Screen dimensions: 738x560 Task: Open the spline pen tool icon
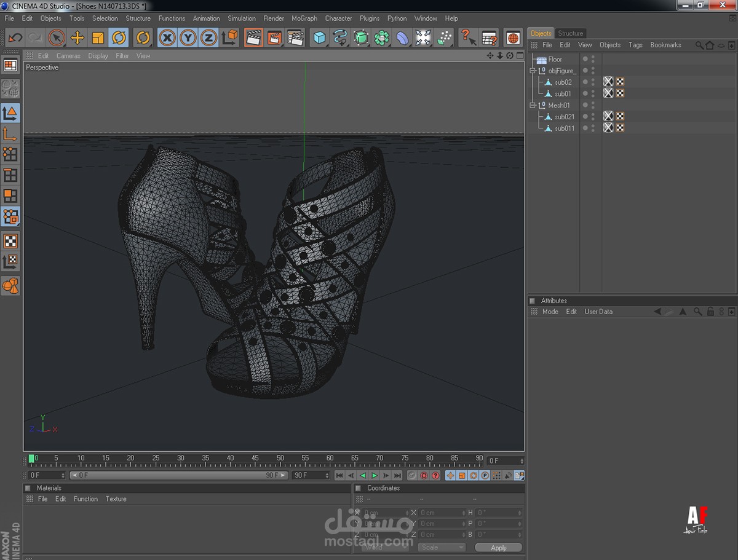click(x=340, y=38)
